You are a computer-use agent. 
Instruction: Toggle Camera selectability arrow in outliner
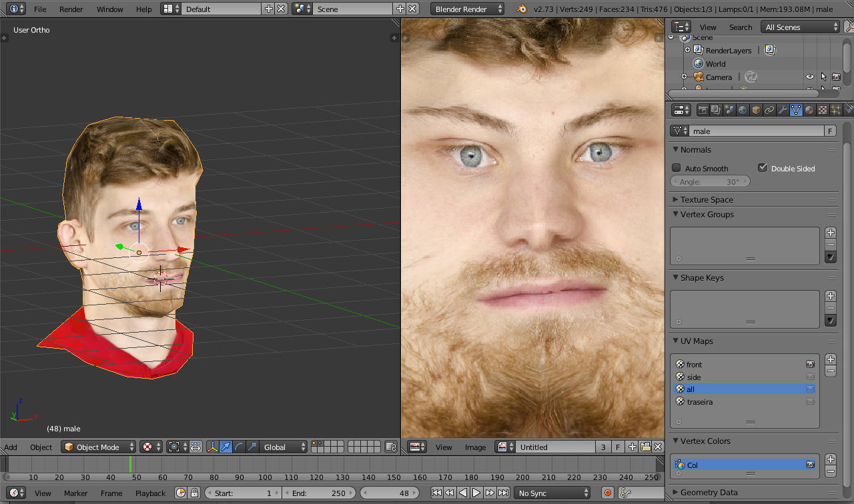pyautogui.click(x=823, y=77)
